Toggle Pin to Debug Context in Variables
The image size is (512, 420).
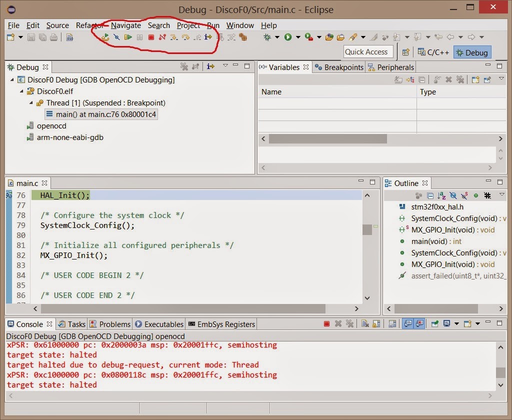pos(487,79)
